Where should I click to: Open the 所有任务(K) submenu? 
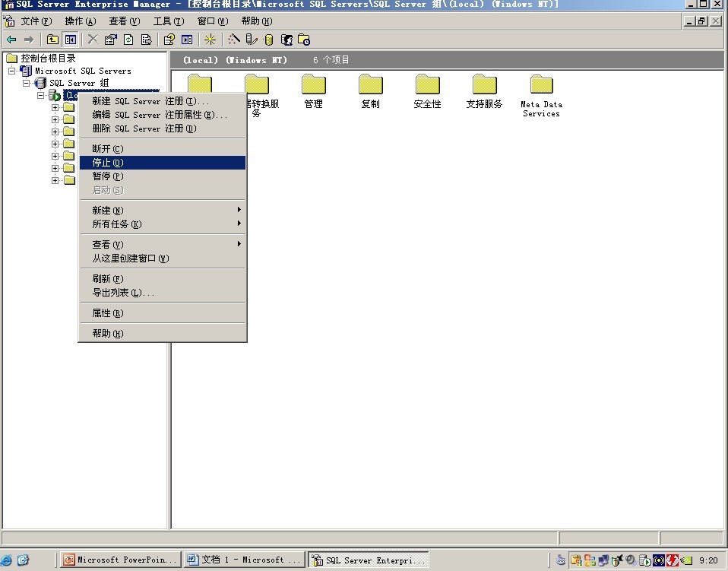(163, 224)
